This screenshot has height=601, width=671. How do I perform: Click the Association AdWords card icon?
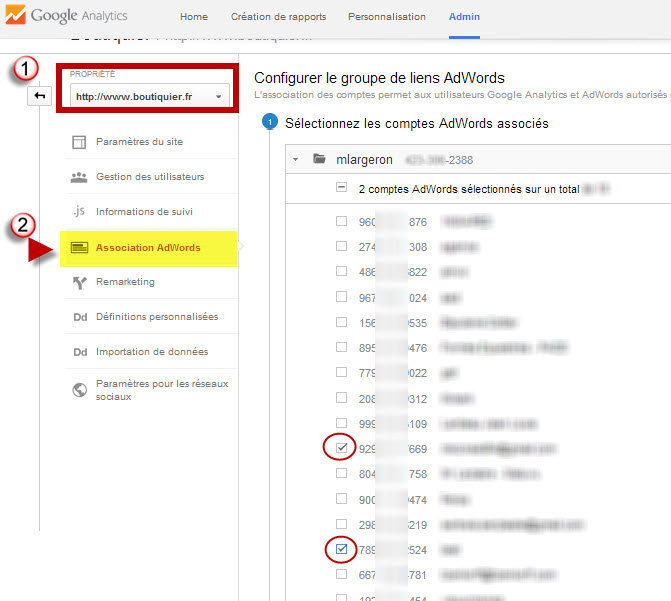79,247
